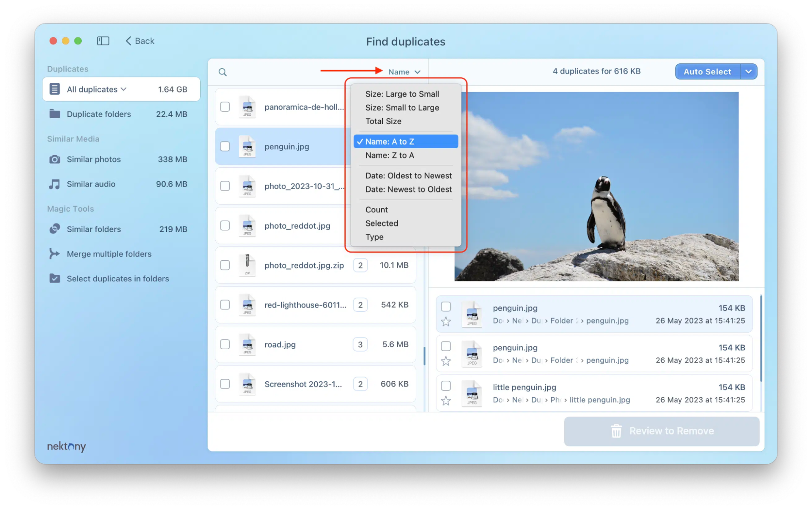Open the Auto Select dropdown arrow
Screen dimensions: 812x510
[x=749, y=71]
